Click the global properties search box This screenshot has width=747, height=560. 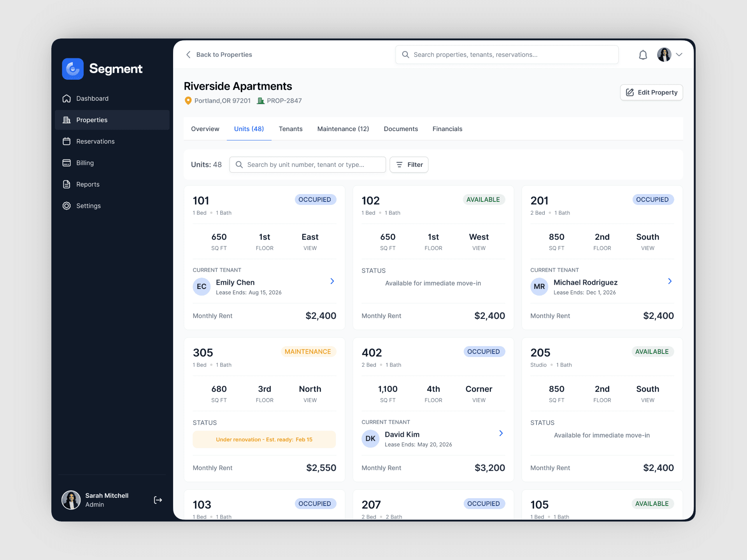pyautogui.click(x=507, y=55)
